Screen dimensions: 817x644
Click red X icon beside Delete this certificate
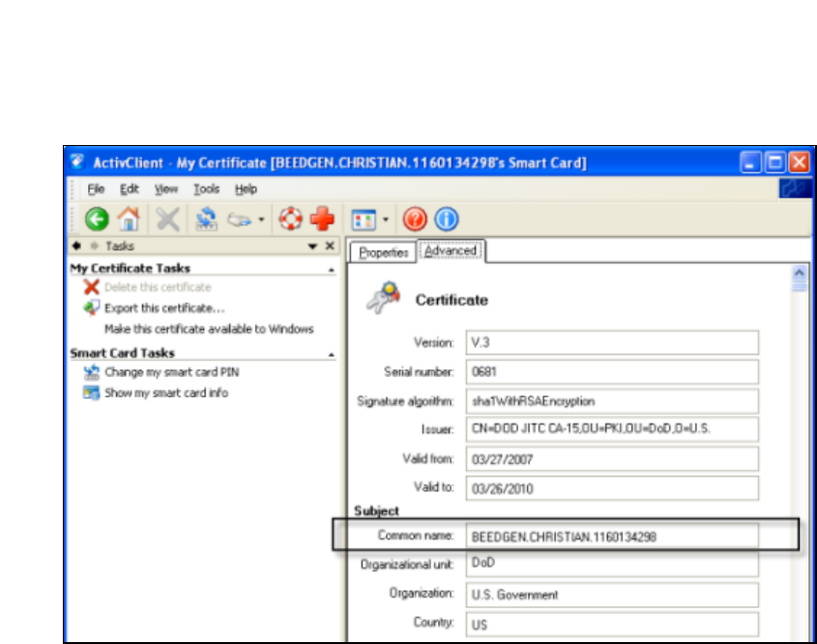tap(91, 287)
